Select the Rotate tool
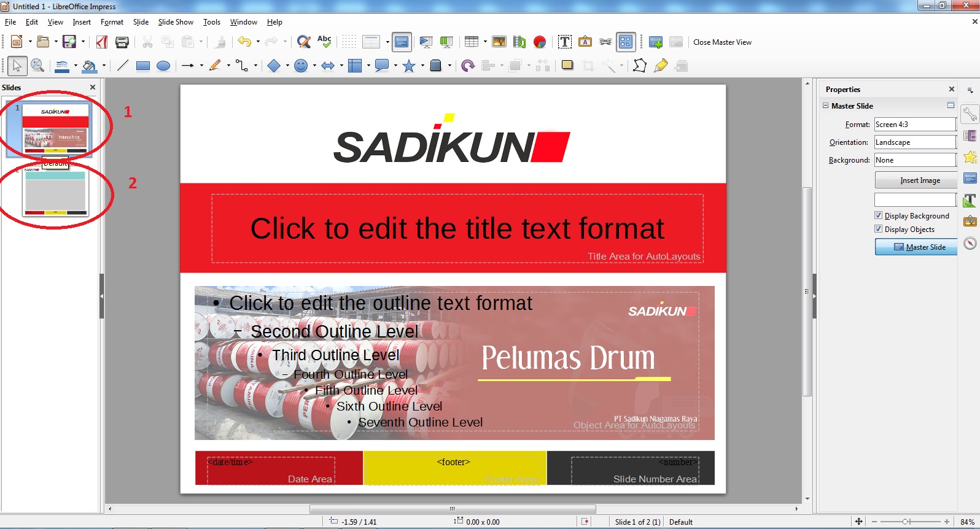This screenshot has width=980, height=529. coord(468,66)
